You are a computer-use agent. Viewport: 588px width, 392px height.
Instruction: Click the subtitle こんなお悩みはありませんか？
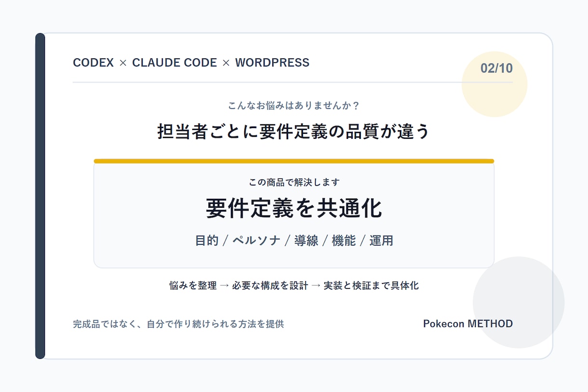(x=294, y=105)
